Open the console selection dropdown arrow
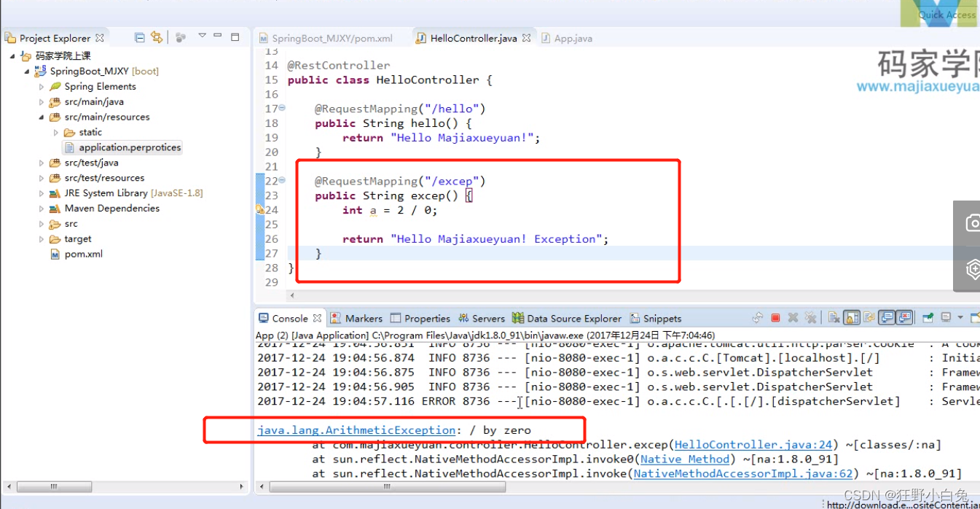This screenshot has height=509, width=980. click(x=960, y=317)
